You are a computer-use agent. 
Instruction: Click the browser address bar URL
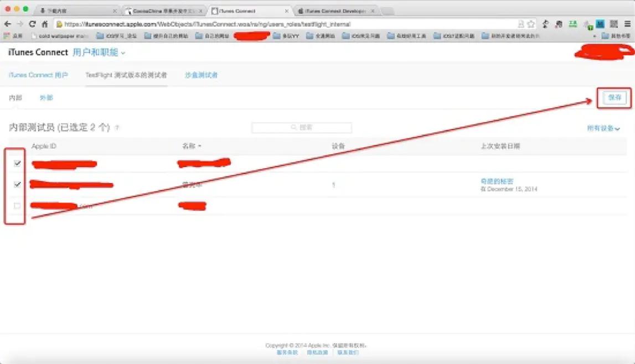[208, 24]
